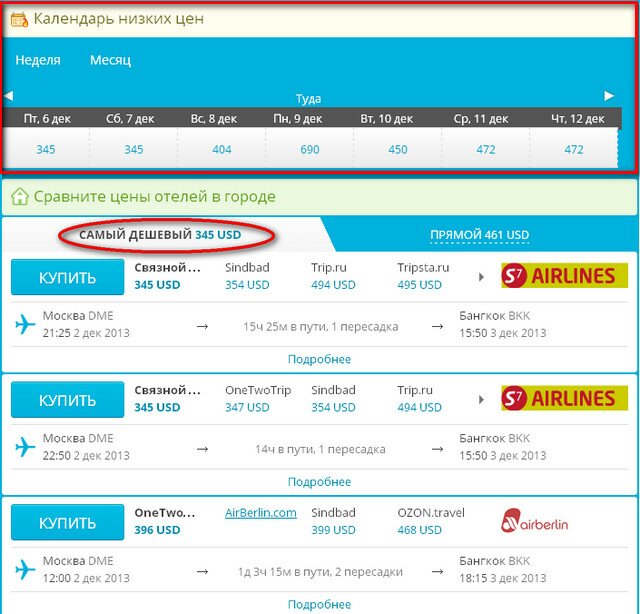The image size is (640, 614).
Task: Click the airberlin logo
Action: pos(534,521)
